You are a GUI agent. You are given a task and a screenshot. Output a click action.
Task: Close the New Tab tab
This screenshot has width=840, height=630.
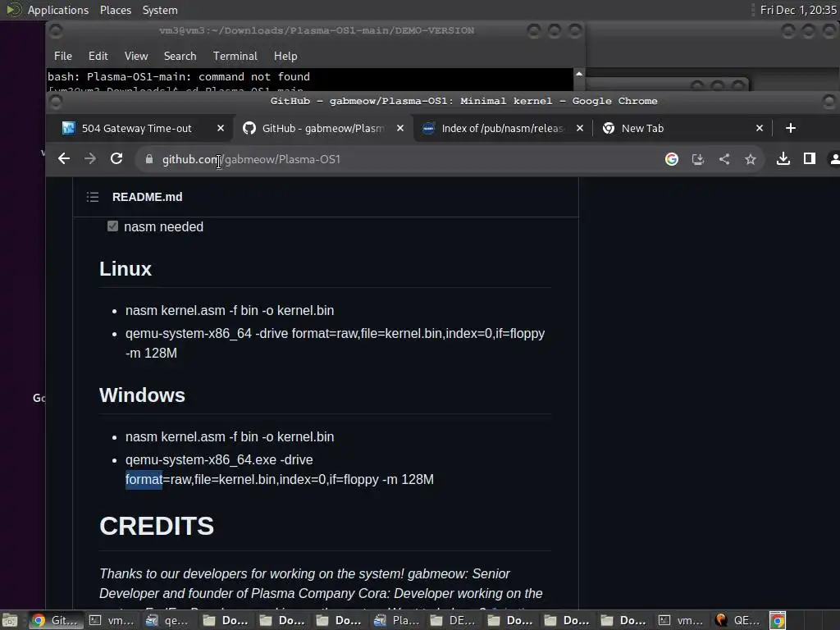(759, 128)
